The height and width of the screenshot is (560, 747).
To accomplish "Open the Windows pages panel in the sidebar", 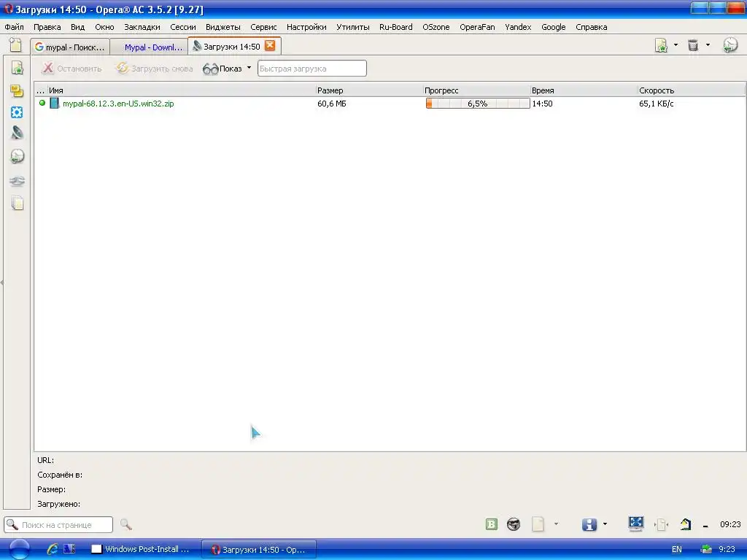I will tap(18, 203).
